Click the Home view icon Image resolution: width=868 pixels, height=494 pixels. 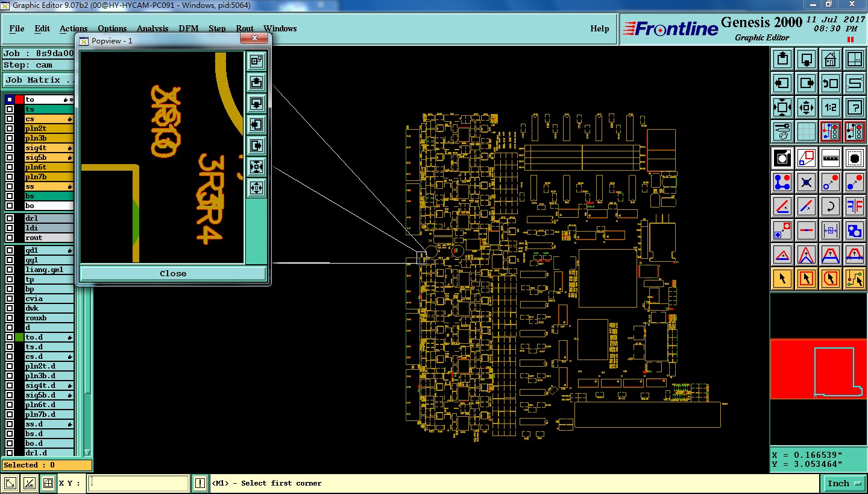pyautogui.click(x=830, y=59)
